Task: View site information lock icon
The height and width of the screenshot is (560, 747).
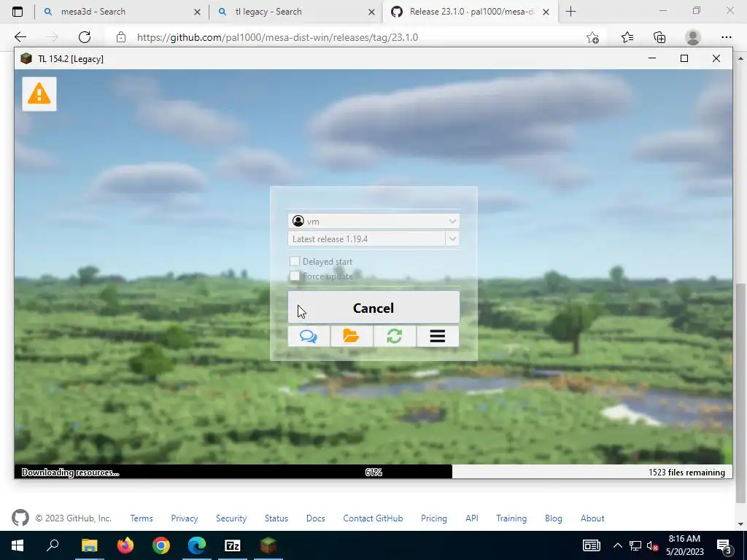Action: point(121,37)
